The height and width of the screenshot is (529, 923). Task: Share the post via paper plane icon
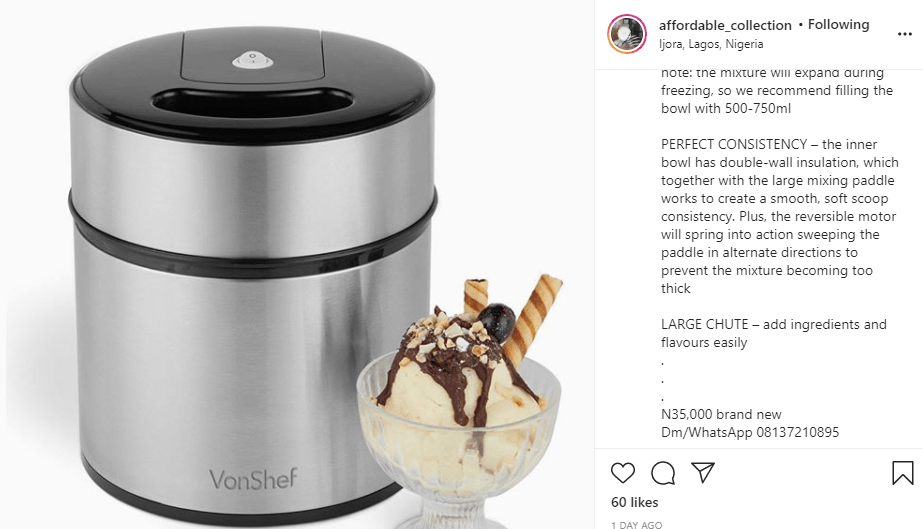[x=703, y=473]
